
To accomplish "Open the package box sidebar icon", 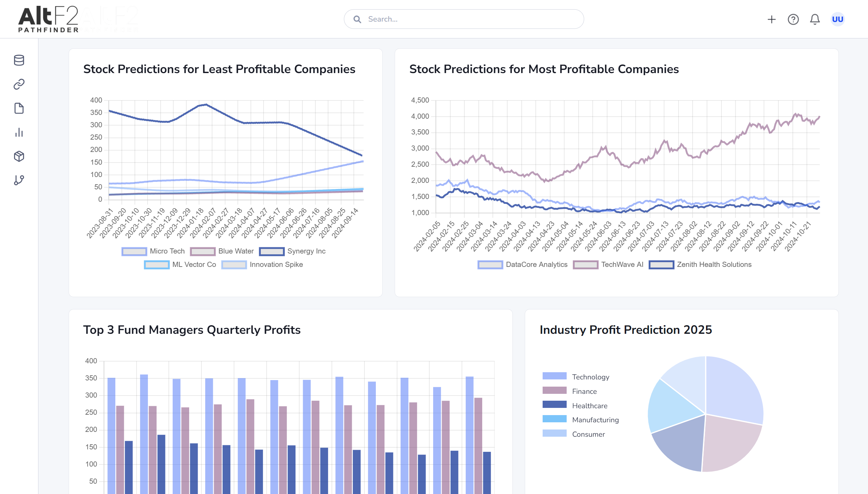I will tap(19, 156).
